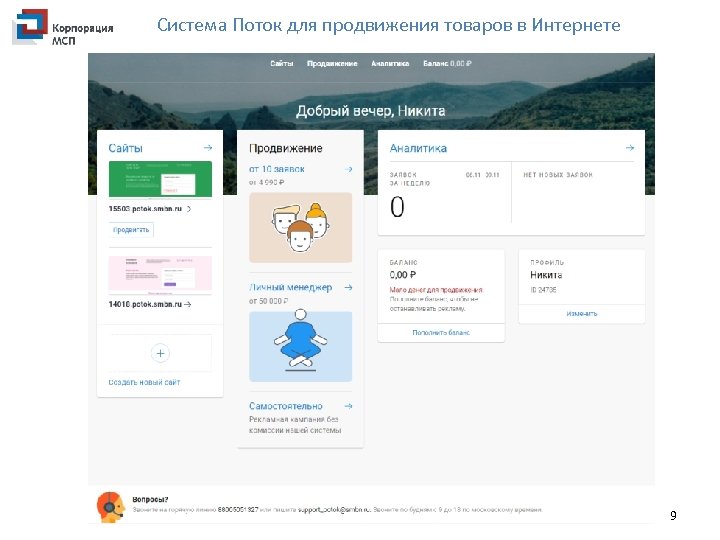Click the hotline phone number 88005001927
The width and height of the screenshot is (720, 540).
point(238,510)
